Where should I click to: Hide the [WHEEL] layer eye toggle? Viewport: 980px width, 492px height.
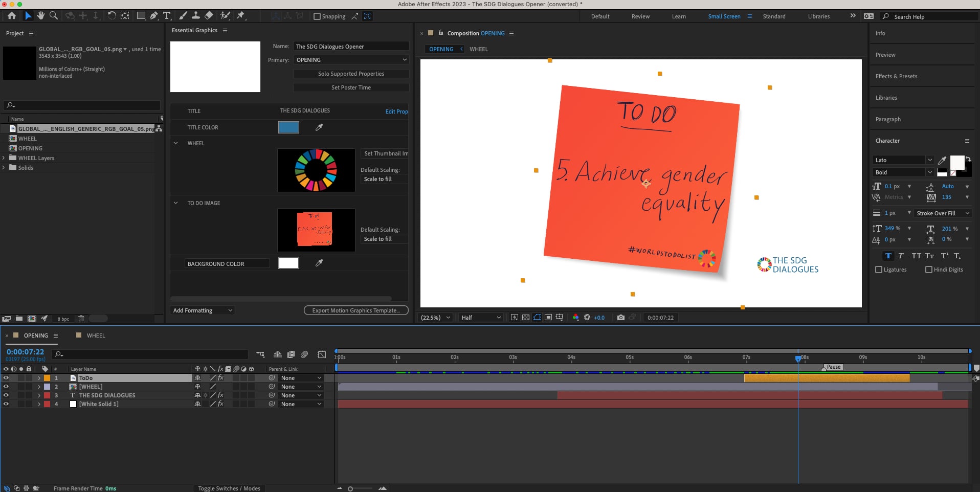pos(6,387)
